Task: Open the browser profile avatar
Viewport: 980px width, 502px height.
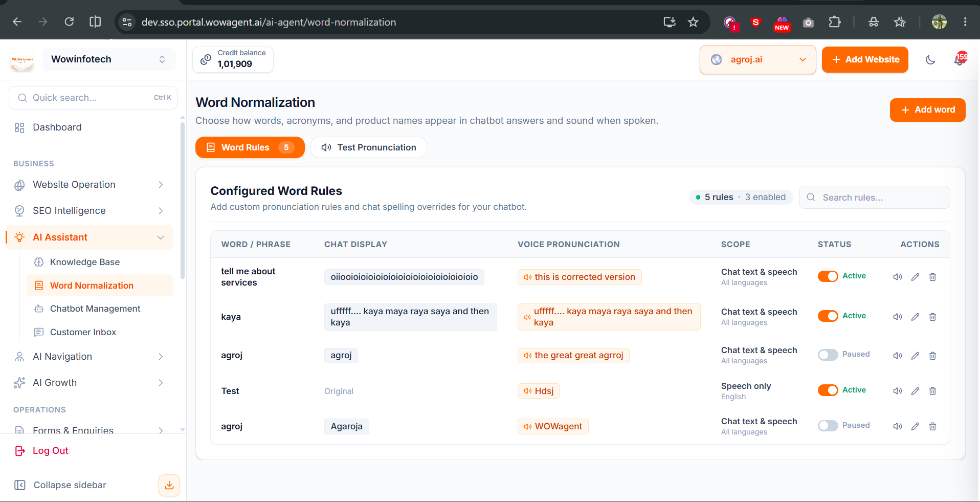Action: (x=939, y=22)
